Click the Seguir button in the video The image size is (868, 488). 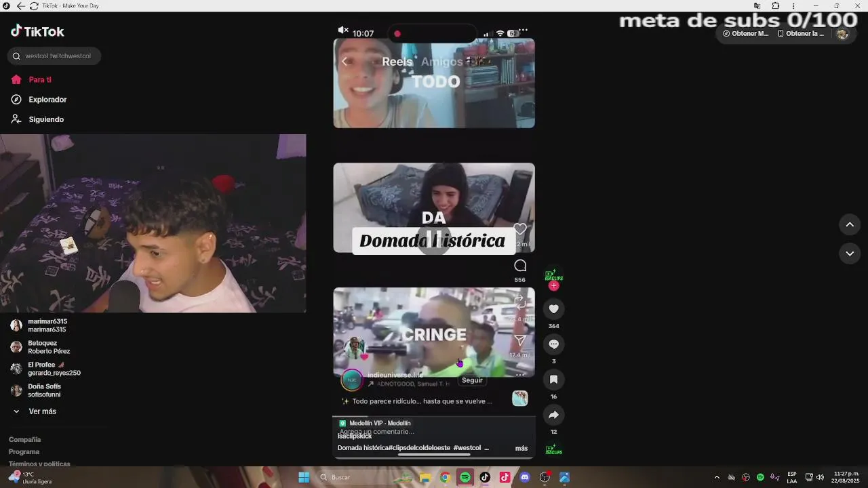tap(472, 380)
